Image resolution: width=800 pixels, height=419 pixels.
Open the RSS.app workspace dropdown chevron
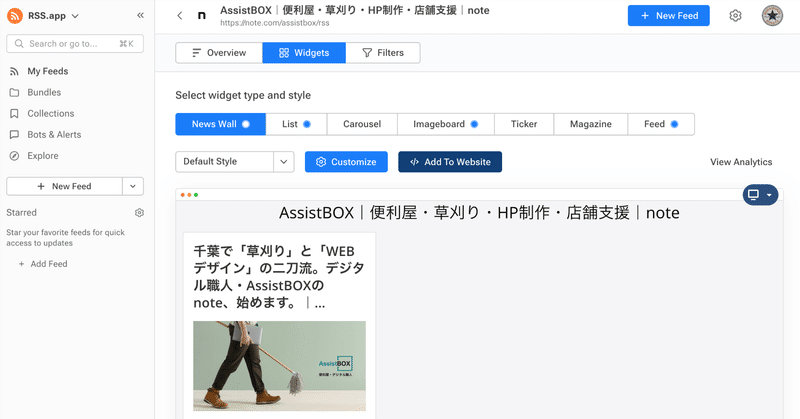(x=76, y=16)
